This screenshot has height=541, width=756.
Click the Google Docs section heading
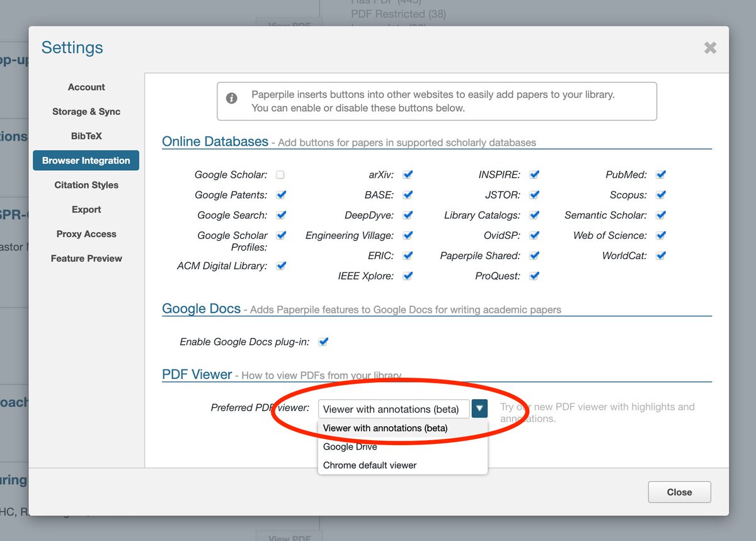pyautogui.click(x=202, y=309)
